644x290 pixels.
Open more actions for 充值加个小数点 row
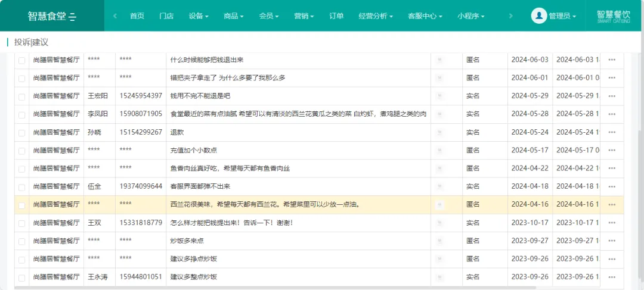coord(612,150)
